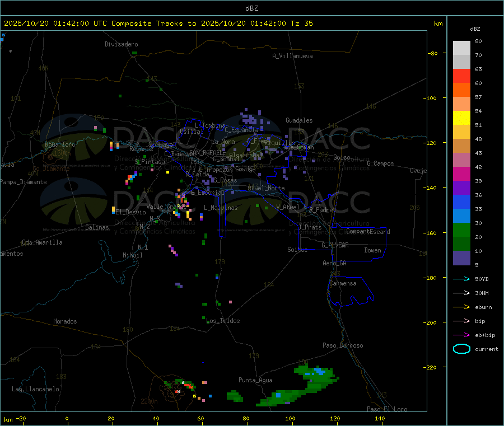
Task: Click the Divisadero location label
Action: tap(121, 44)
